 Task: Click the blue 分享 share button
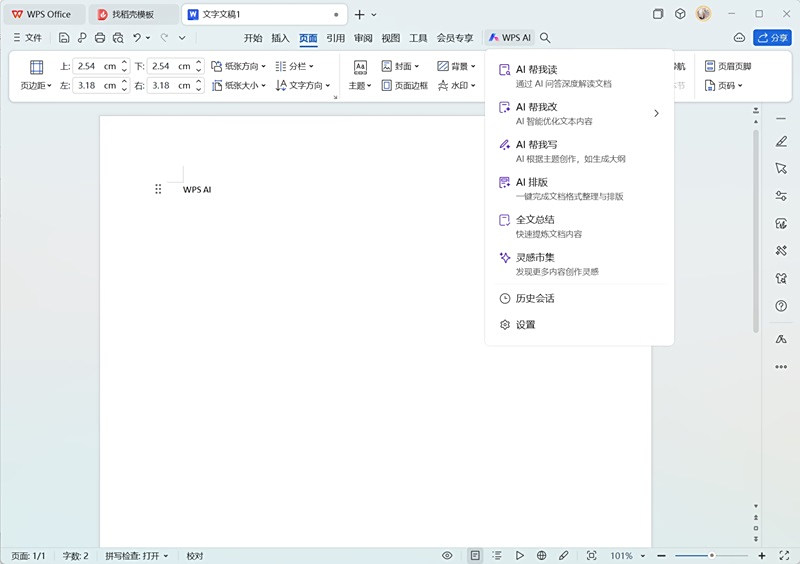[773, 38]
